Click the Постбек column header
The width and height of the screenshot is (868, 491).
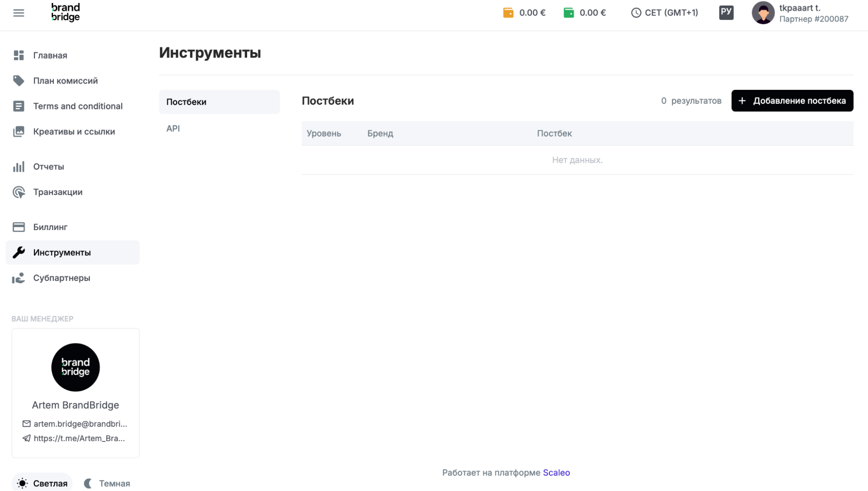554,133
